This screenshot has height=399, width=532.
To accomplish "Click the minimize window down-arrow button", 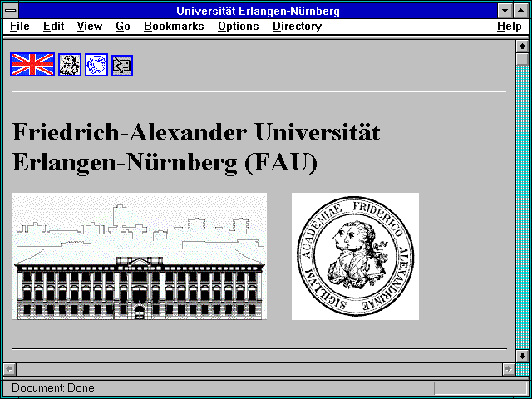I will point(505,11).
